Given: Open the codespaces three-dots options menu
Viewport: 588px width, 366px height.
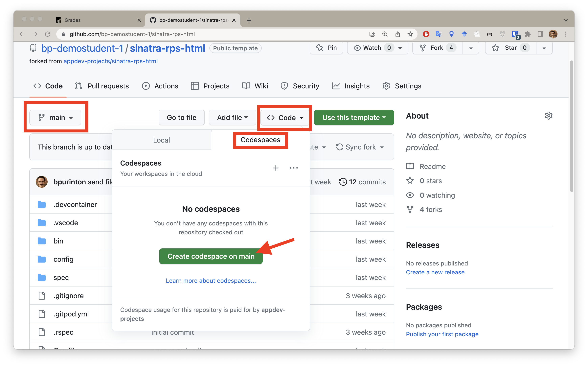Looking at the screenshot, I should [x=294, y=168].
